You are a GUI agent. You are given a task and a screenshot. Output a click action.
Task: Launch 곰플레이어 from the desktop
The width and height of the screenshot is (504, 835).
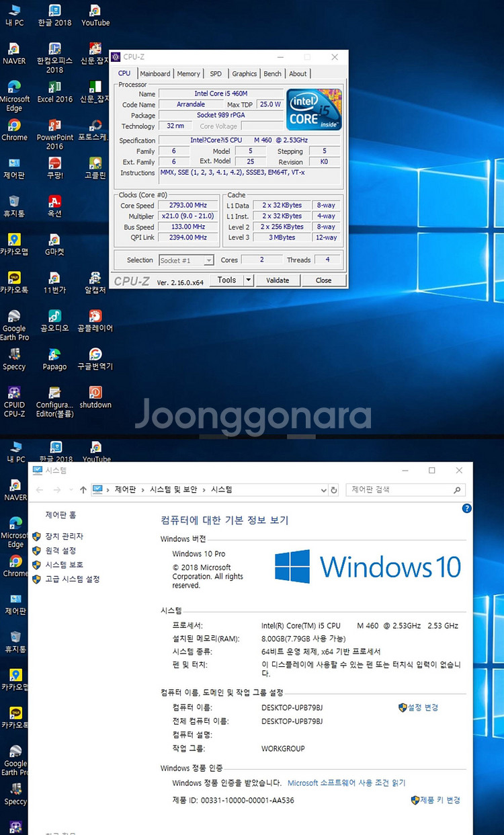click(95, 321)
